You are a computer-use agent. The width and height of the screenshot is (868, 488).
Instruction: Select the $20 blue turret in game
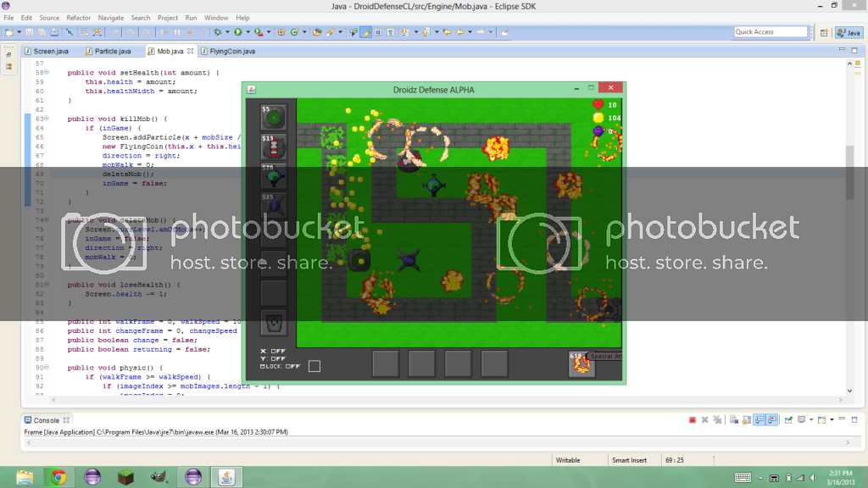[x=274, y=177]
